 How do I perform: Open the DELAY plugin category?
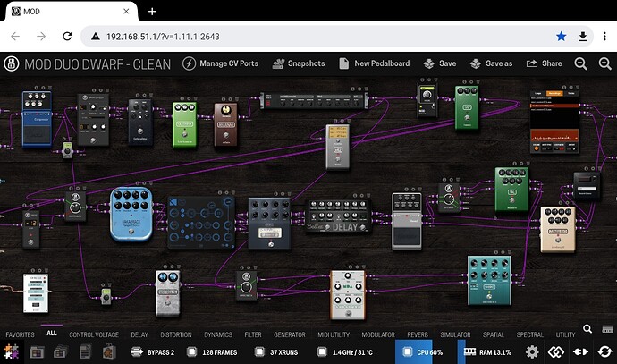point(139,334)
